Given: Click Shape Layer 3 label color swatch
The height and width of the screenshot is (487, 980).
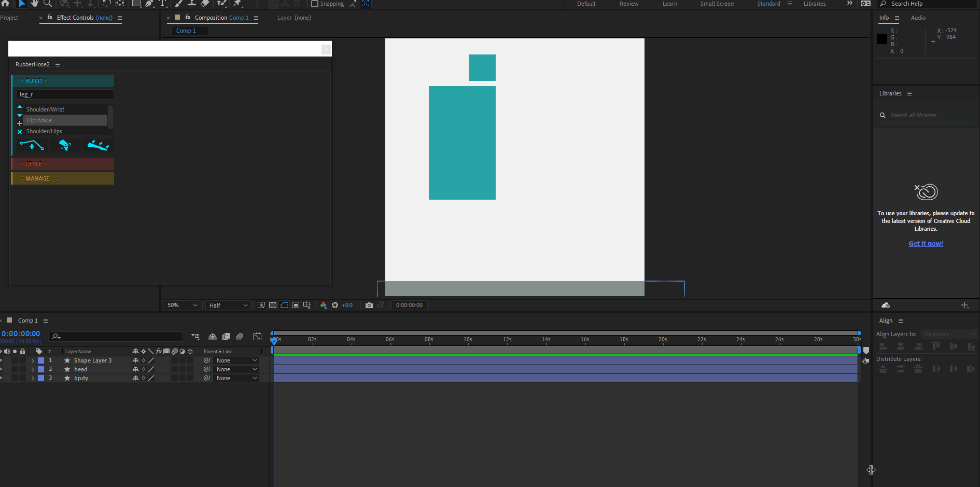Looking at the screenshot, I should 41,360.
